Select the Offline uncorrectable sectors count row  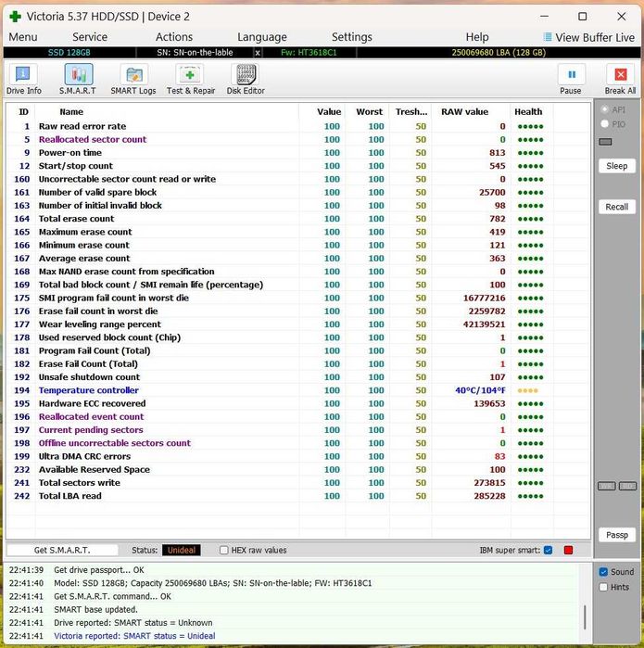[297, 443]
